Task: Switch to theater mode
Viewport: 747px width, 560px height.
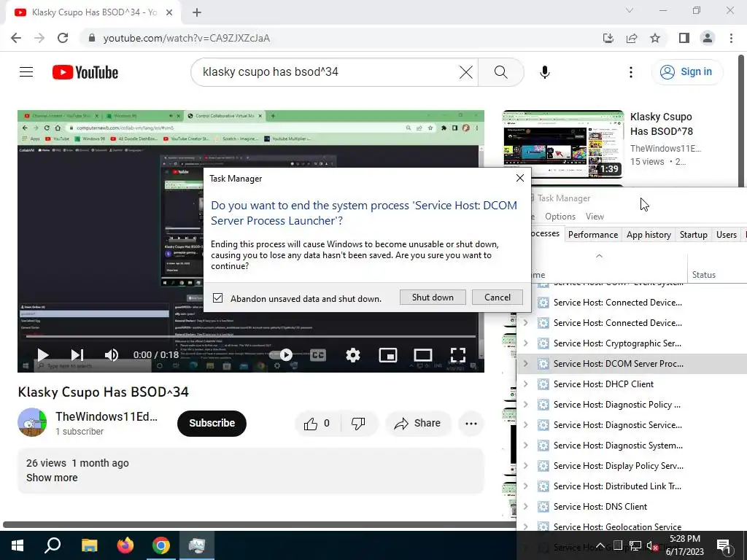Action: 422,355
